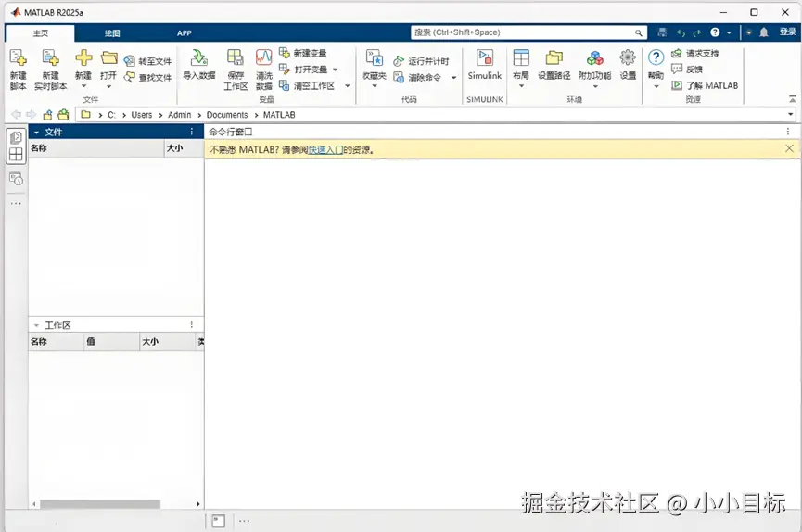Click 清空工作区 (Clear Workspace)

tap(307, 85)
